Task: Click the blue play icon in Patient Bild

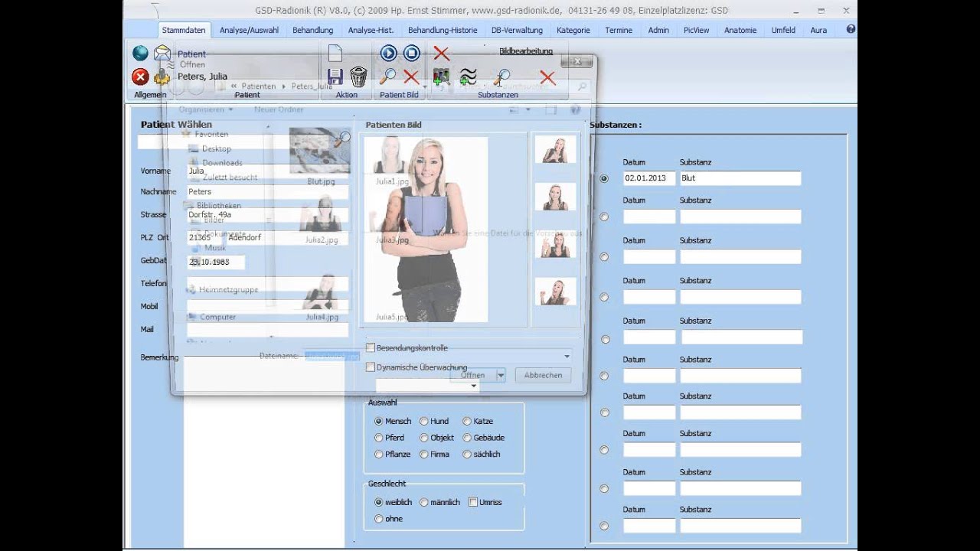Action: pos(388,53)
